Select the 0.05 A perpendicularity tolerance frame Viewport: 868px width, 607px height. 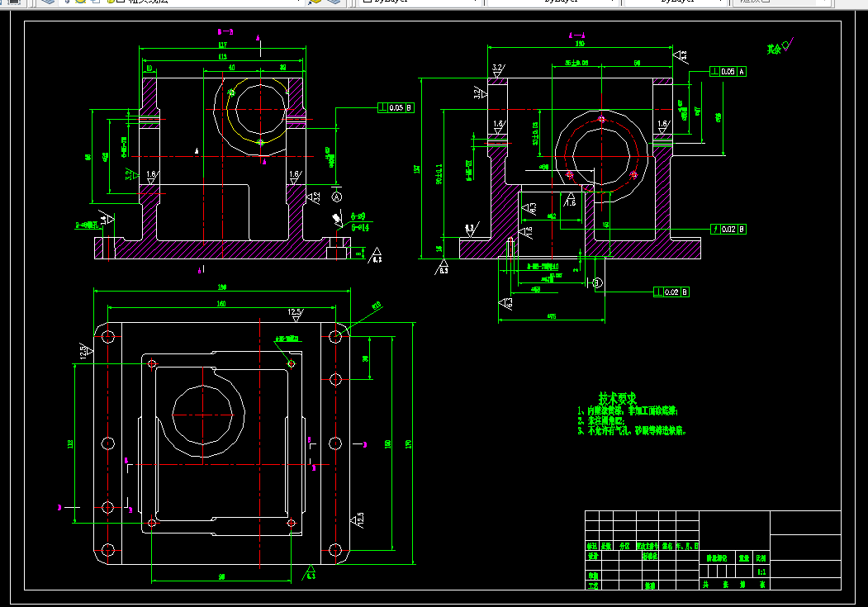point(728,71)
